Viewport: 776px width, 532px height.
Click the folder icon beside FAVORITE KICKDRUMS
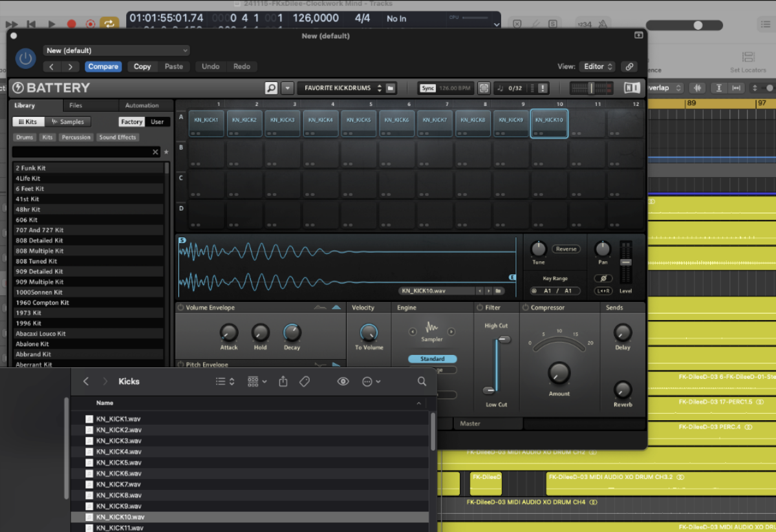[x=391, y=88]
